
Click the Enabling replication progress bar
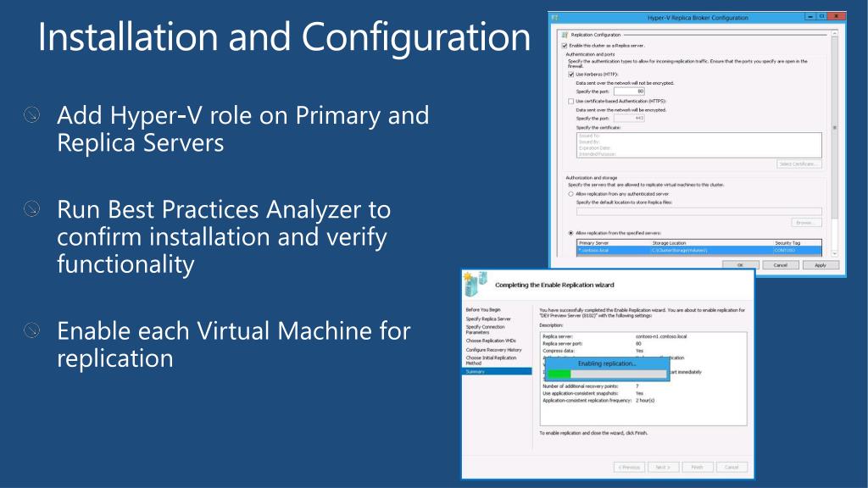606,373
